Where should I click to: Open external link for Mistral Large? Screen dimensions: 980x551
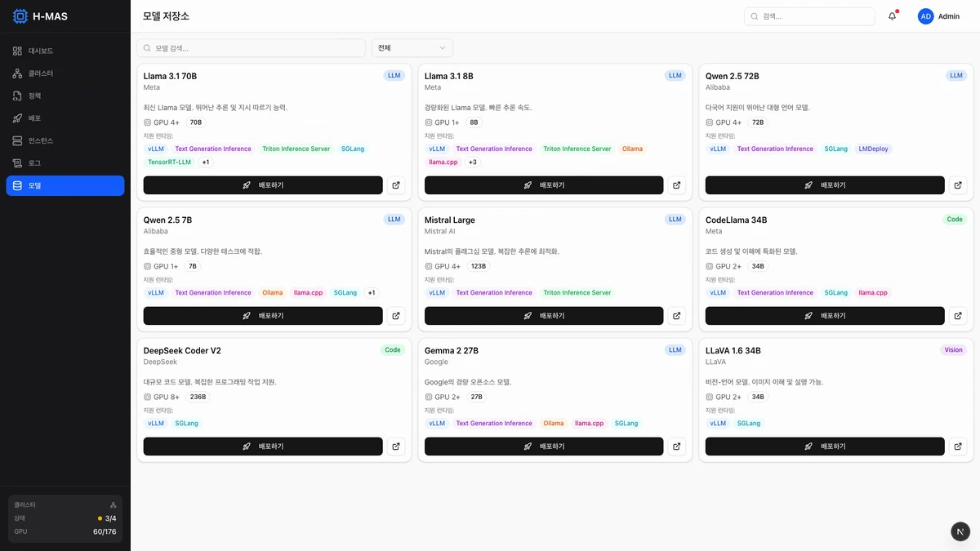(677, 316)
